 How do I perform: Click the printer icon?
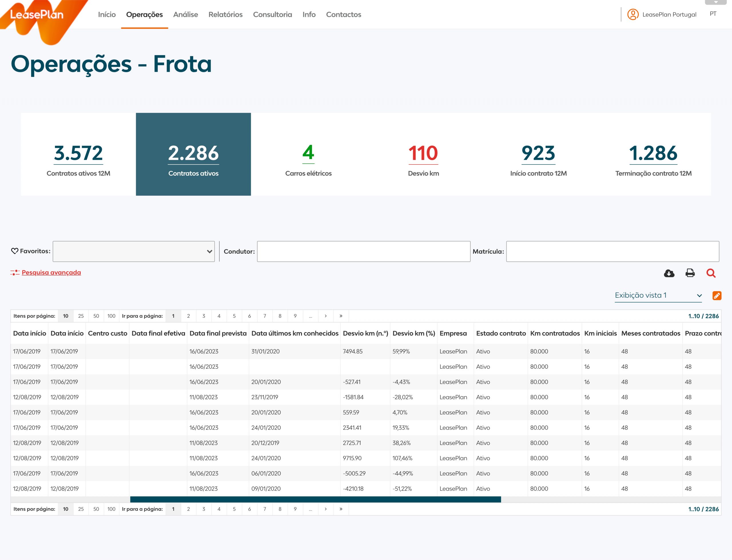tap(690, 273)
